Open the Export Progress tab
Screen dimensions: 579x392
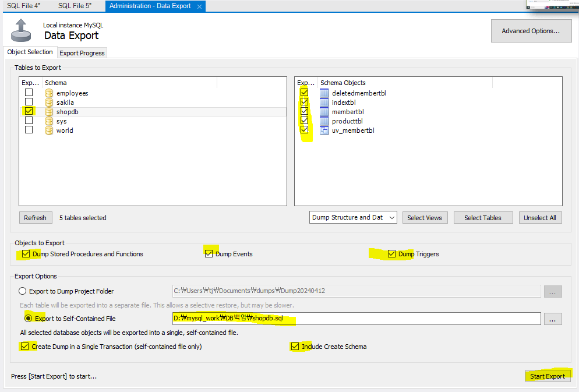coord(82,53)
